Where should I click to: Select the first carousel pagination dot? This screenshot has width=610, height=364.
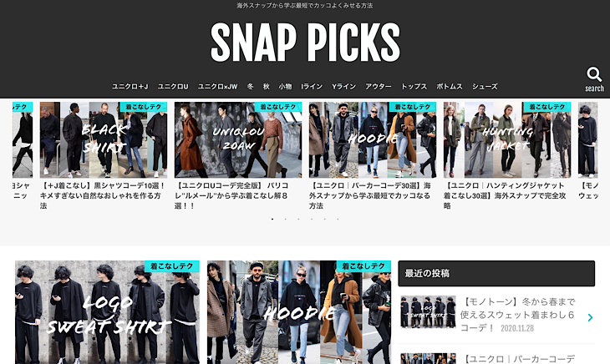[x=272, y=219]
